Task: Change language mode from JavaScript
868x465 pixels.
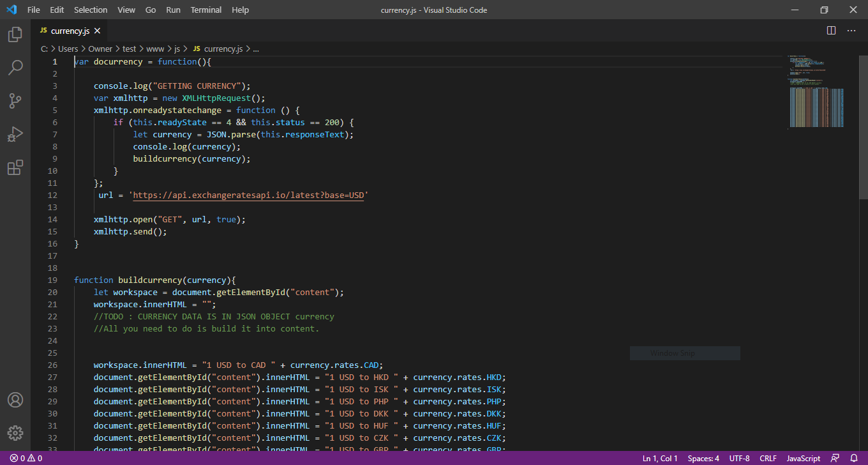Action: click(803, 459)
